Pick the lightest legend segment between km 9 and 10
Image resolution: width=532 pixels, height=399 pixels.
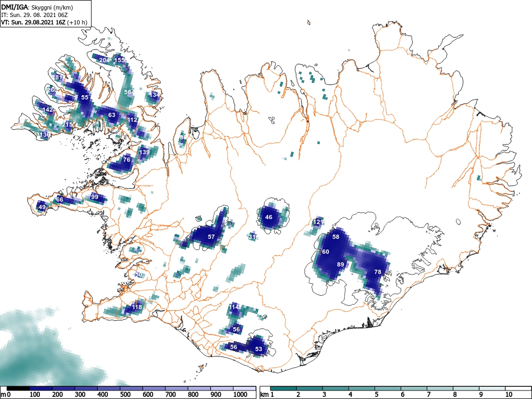click(492, 388)
